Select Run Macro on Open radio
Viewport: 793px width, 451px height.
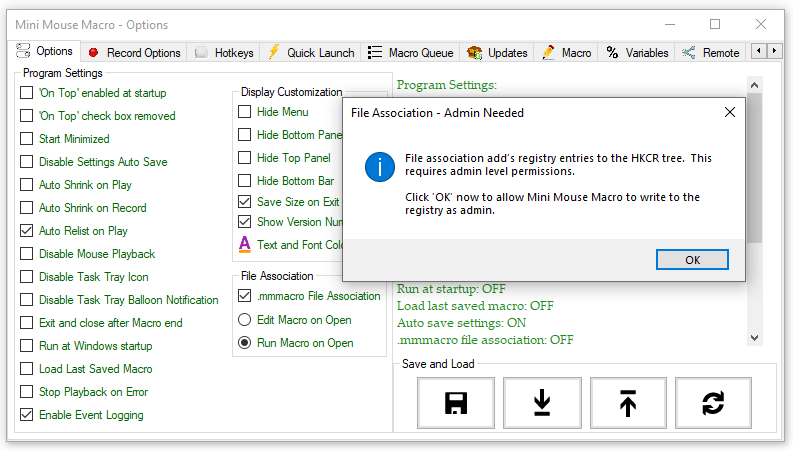245,343
